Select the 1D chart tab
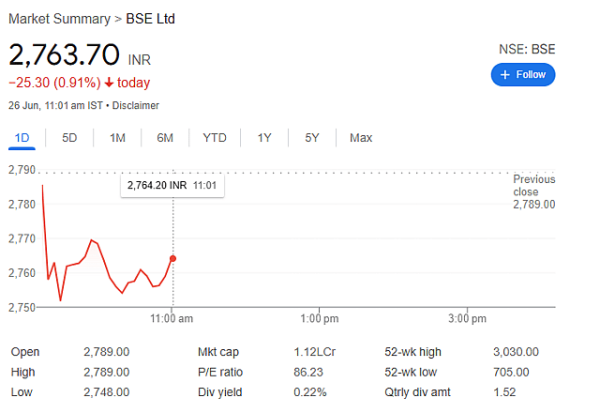This screenshot has height=413, width=600. click(22, 138)
